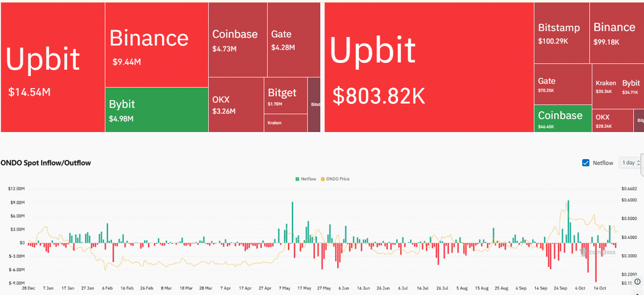Select the Upbit $14.54M tile

tap(53, 67)
